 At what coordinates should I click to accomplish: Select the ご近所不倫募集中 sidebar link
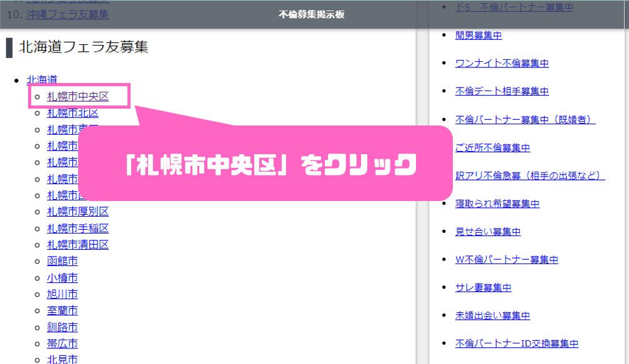493,147
